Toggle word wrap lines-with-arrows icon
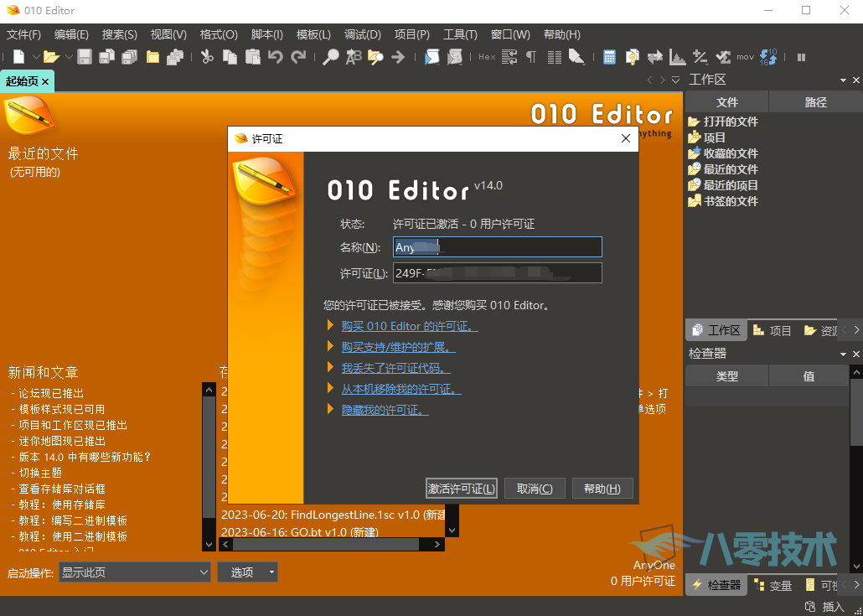 509,57
